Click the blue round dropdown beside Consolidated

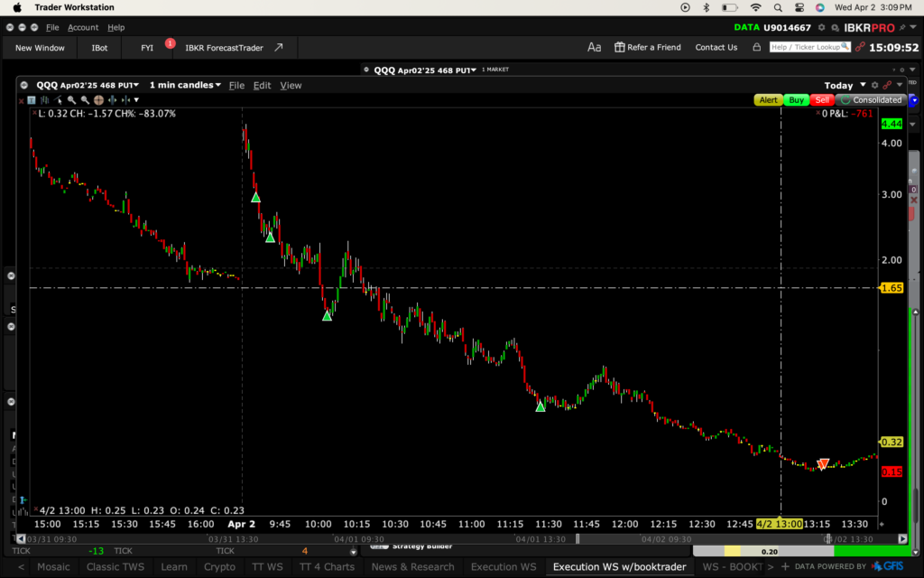tap(914, 100)
